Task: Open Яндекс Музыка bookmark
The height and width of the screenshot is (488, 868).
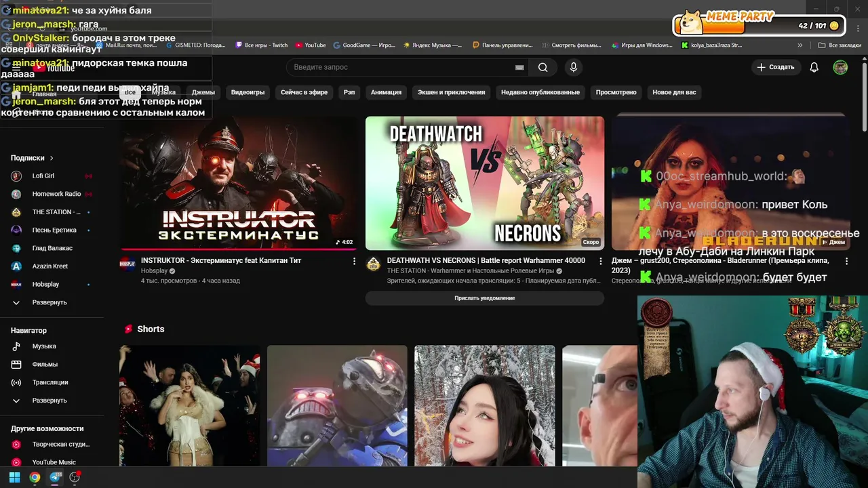Action: click(433, 45)
